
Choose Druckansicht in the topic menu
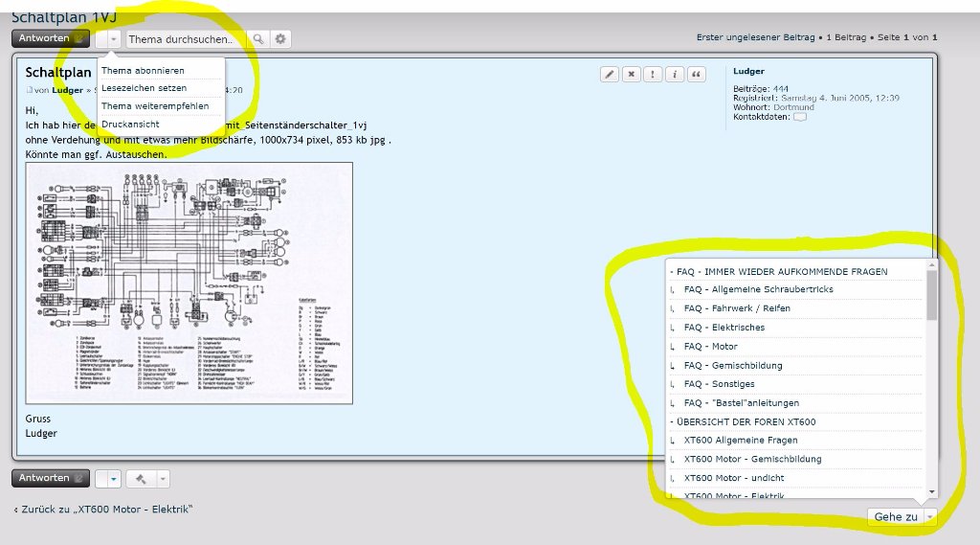click(130, 125)
